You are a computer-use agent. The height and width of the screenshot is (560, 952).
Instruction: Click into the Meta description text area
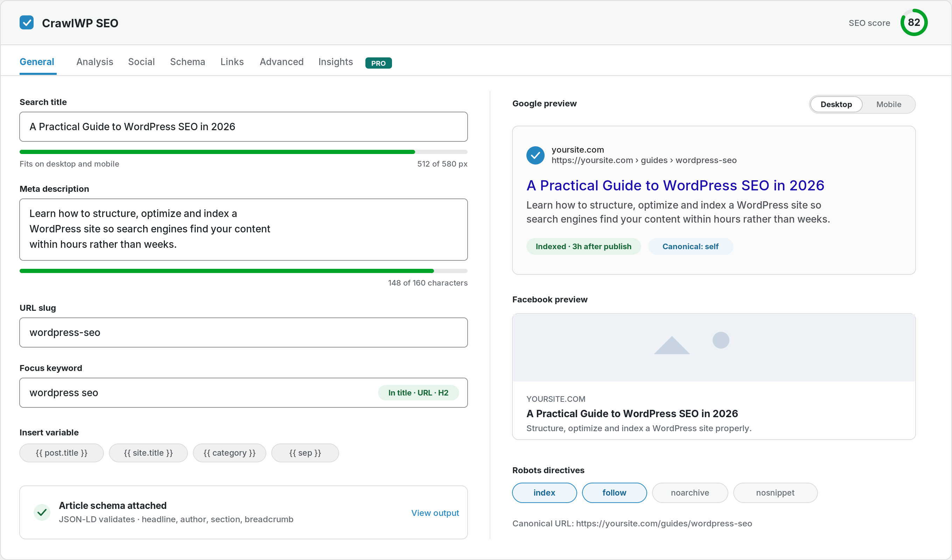coord(243,229)
